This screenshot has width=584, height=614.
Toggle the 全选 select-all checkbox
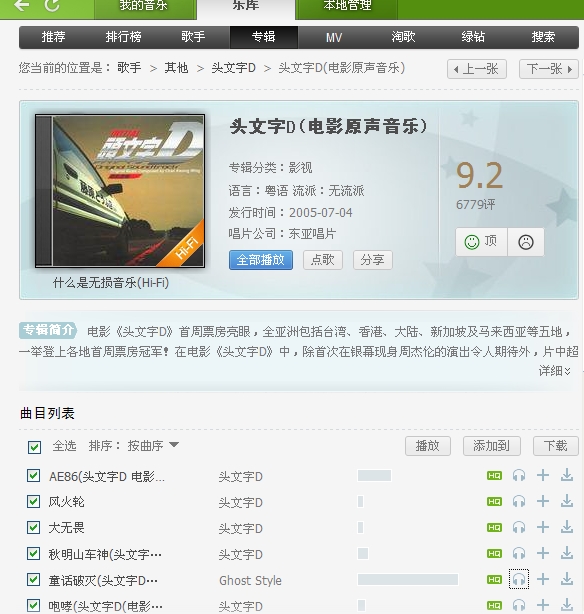point(34,447)
